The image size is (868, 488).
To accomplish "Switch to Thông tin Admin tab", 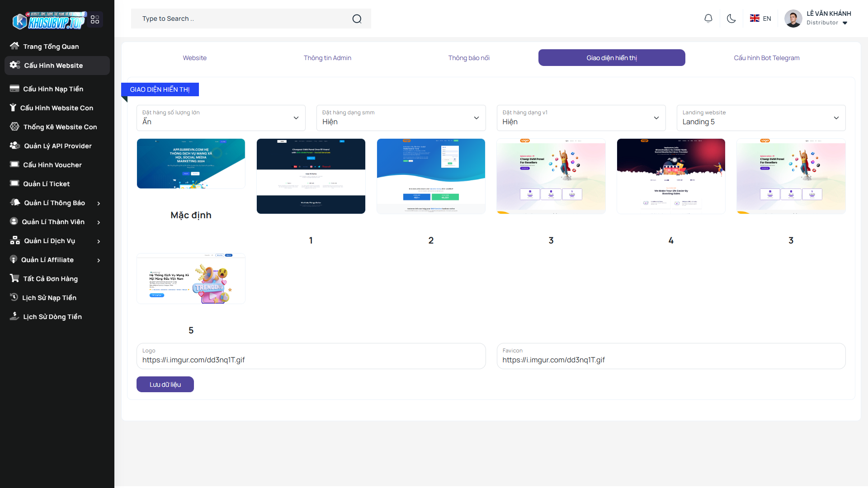I will (327, 58).
